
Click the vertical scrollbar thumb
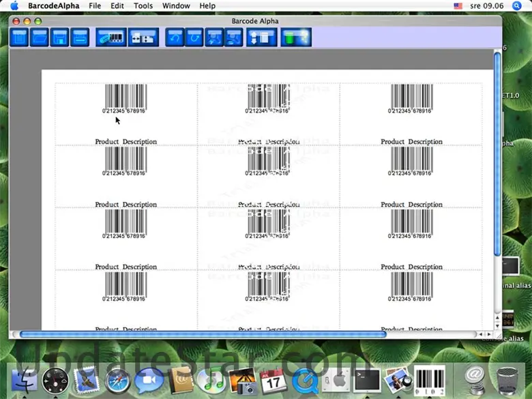[497, 153]
